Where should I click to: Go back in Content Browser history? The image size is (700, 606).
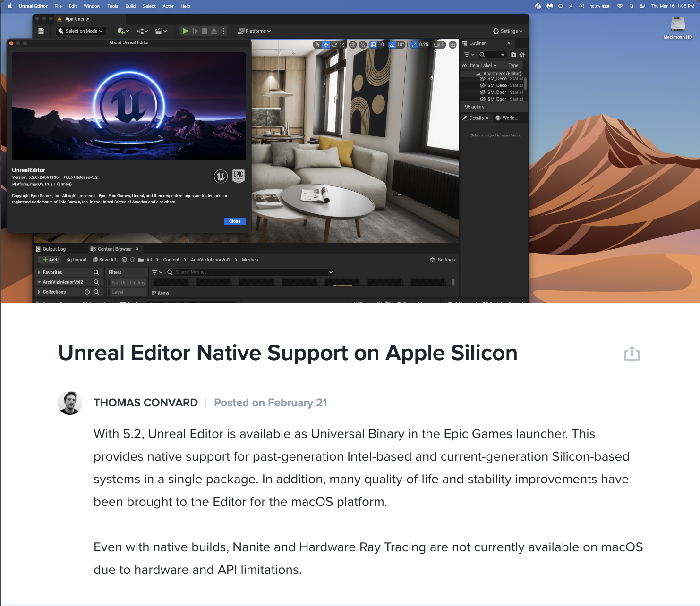click(124, 260)
